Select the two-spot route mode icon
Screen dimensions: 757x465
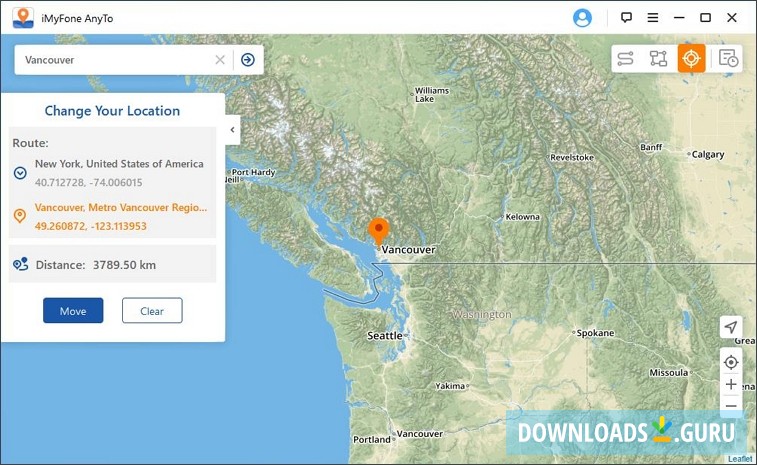coord(625,59)
